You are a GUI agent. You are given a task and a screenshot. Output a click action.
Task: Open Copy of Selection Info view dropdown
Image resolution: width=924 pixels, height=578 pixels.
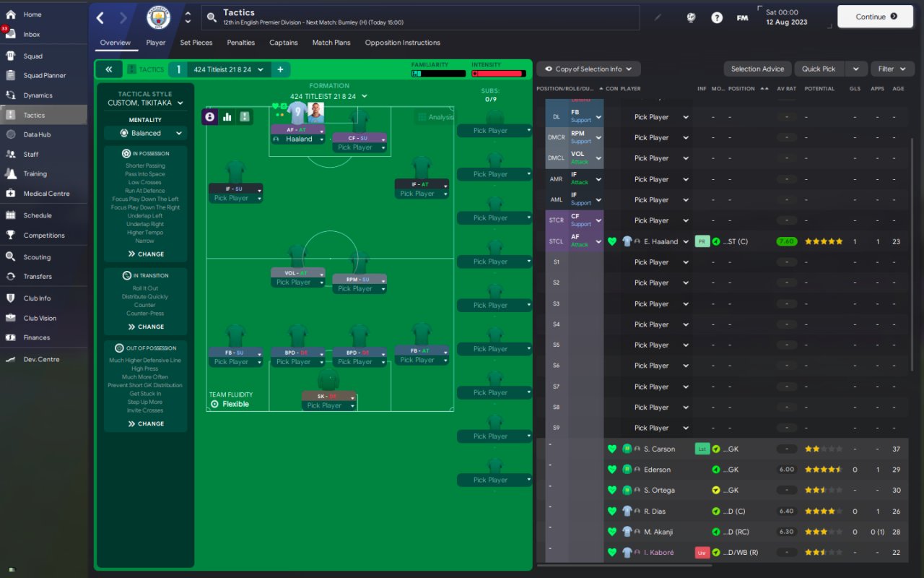click(588, 69)
